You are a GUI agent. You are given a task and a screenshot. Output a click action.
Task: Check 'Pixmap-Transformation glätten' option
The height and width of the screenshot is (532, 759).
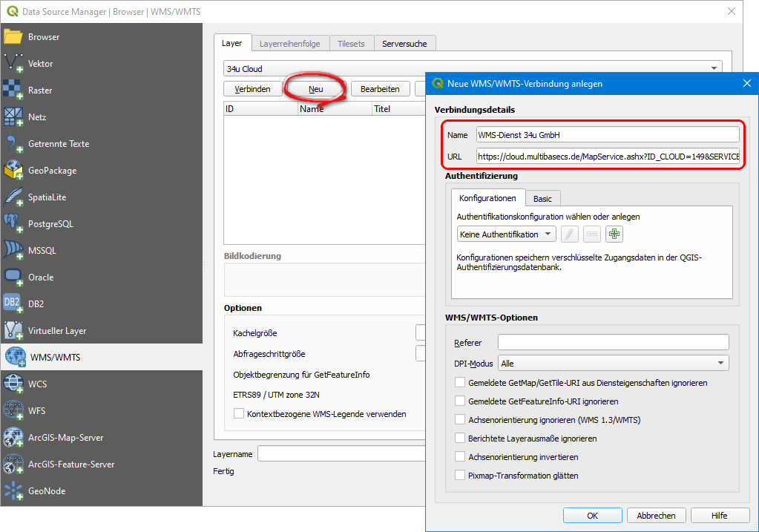[x=461, y=476]
